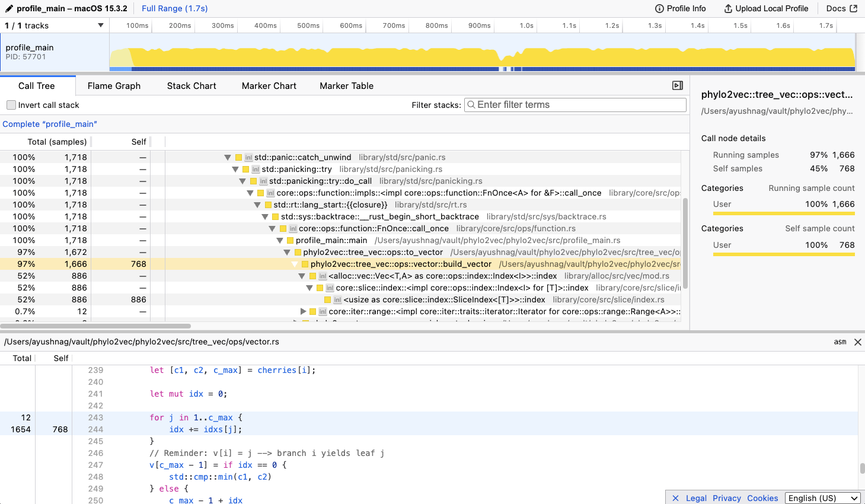Image resolution: width=865 pixels, height=504 pixels.
Task: Click the inl badge on core::ops::function::FnOnce::call_once
Action: click(293, 229)
